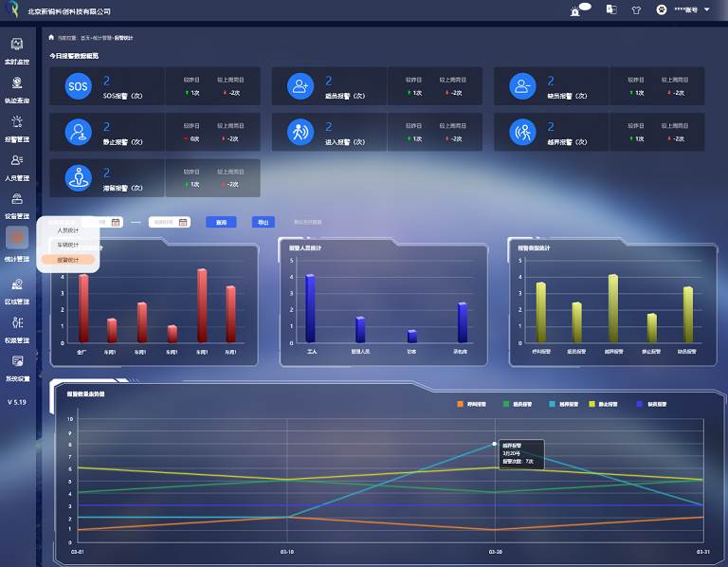Choose 人员统计 in the statistics submenu

click(x=68, y=230)
